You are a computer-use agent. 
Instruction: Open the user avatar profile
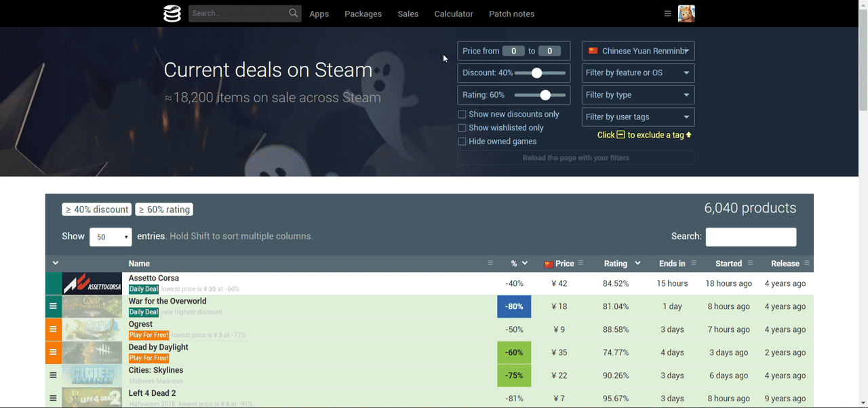[686, 14]
